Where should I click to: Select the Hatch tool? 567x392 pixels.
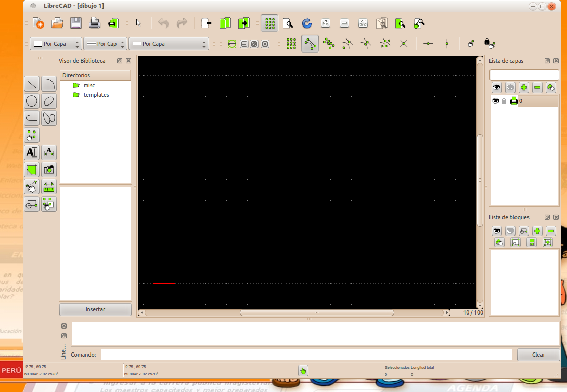32,169
